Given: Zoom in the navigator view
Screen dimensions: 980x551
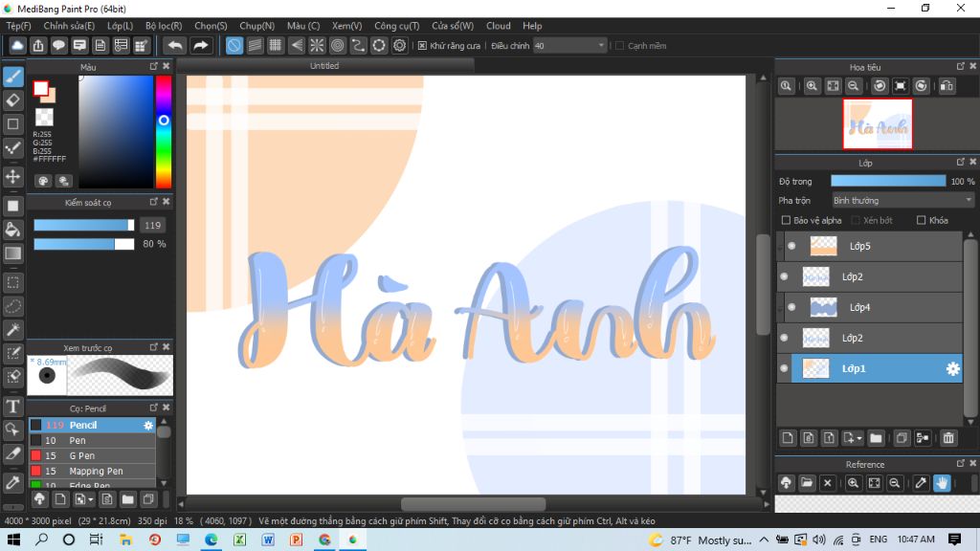Looking at the screenshot, I should coord(812,86).
